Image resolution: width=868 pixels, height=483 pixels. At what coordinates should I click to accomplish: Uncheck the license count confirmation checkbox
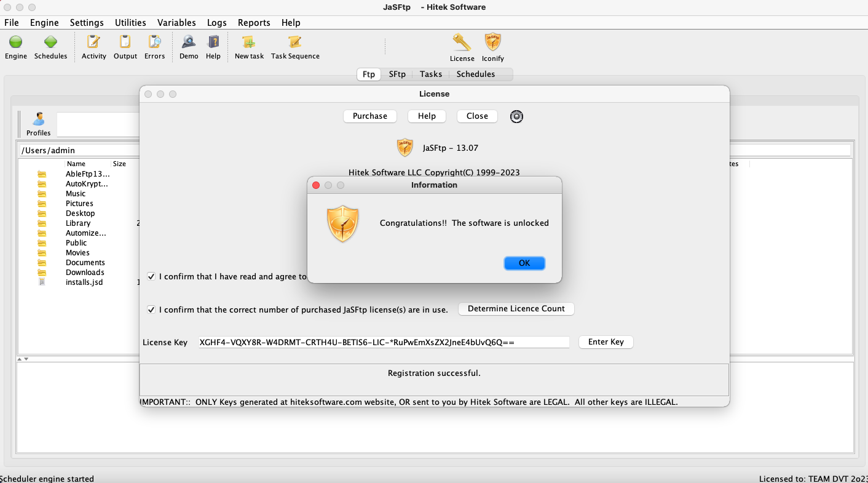151,309
